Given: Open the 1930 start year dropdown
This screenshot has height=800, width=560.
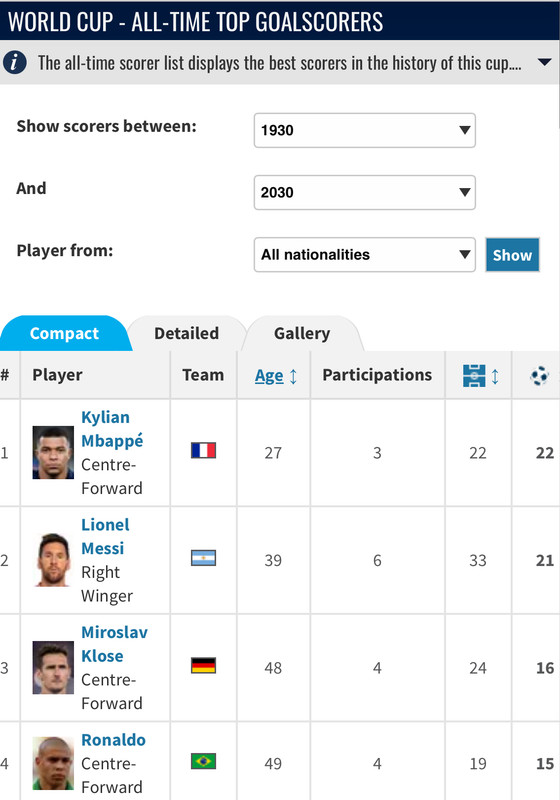Looking at the screenshot, I should (365, 130).
